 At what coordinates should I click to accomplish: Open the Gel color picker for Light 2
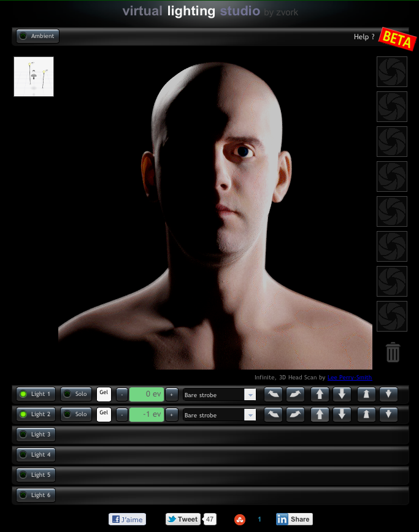tap(104, 414)
